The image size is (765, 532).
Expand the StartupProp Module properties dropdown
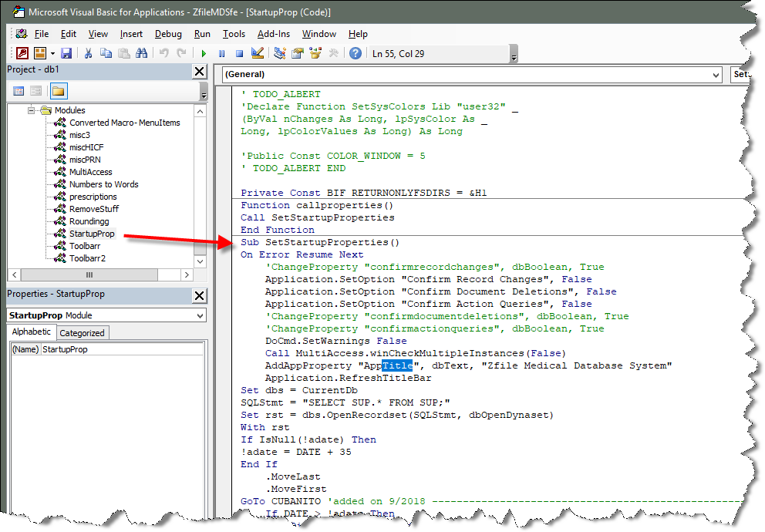[x=201, y=315]
